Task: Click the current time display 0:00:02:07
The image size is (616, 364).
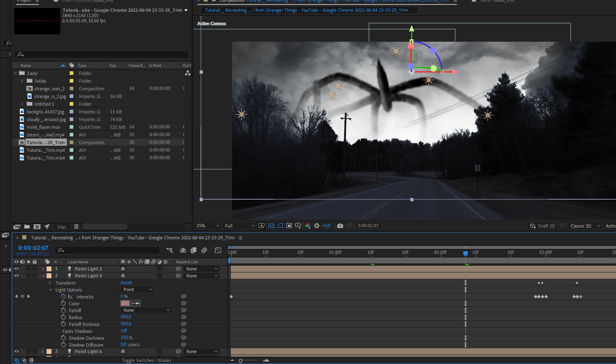Action: 33,247
